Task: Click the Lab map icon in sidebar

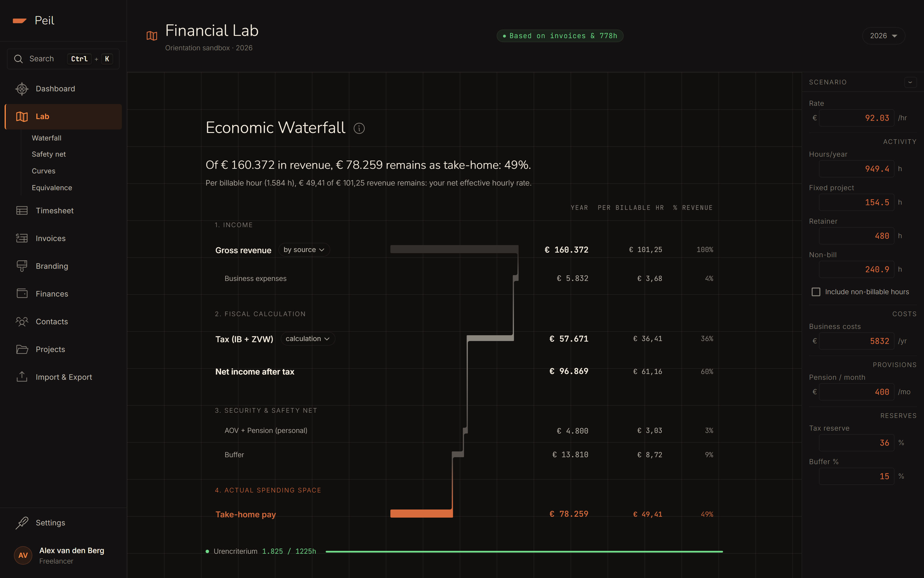Action: click(22, 116)
